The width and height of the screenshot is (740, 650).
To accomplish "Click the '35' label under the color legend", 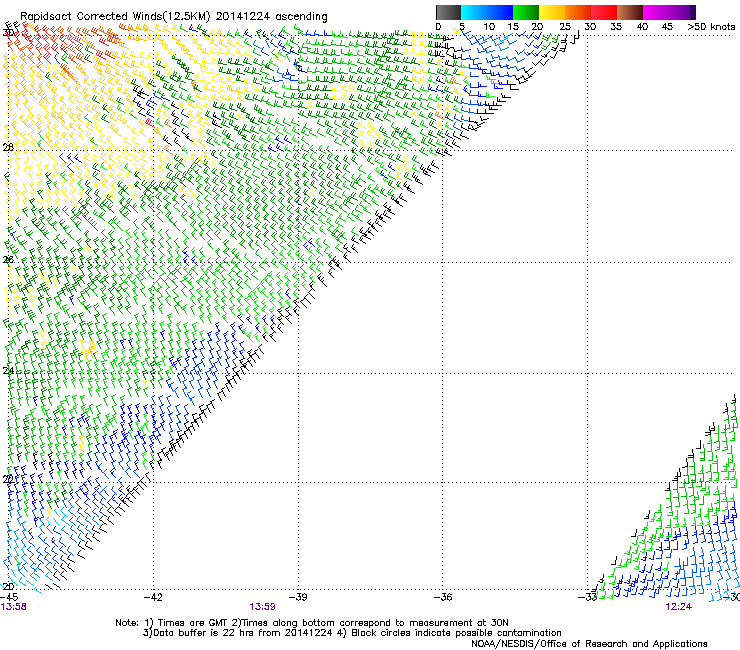I will (616, 26).
